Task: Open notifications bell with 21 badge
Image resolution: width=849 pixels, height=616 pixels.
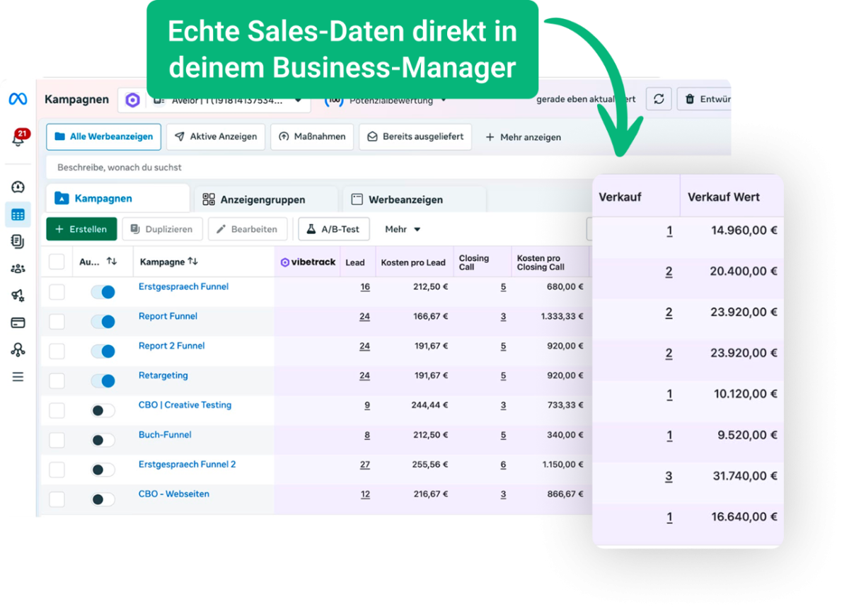Action: pos(18,138)
